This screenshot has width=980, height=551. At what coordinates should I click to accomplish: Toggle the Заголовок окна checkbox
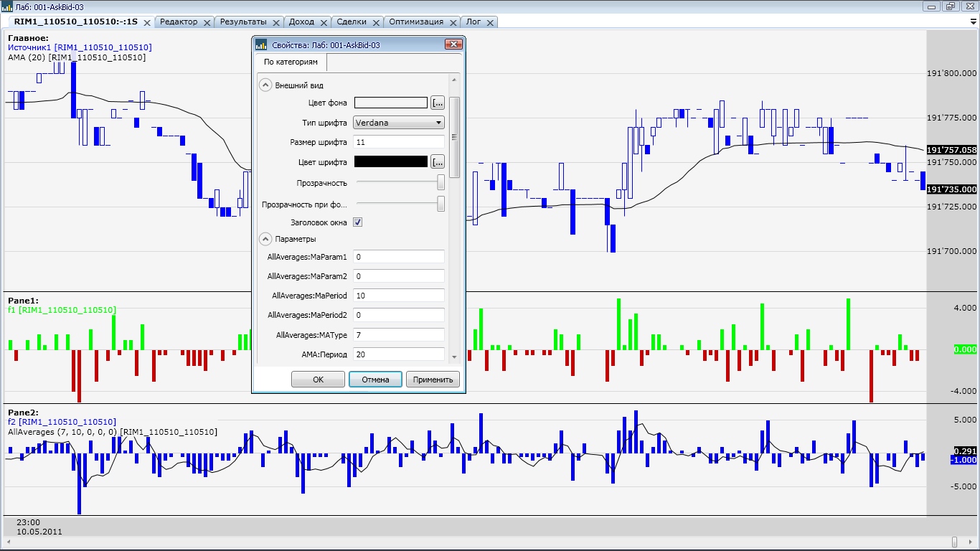click(x=358, y=222)
